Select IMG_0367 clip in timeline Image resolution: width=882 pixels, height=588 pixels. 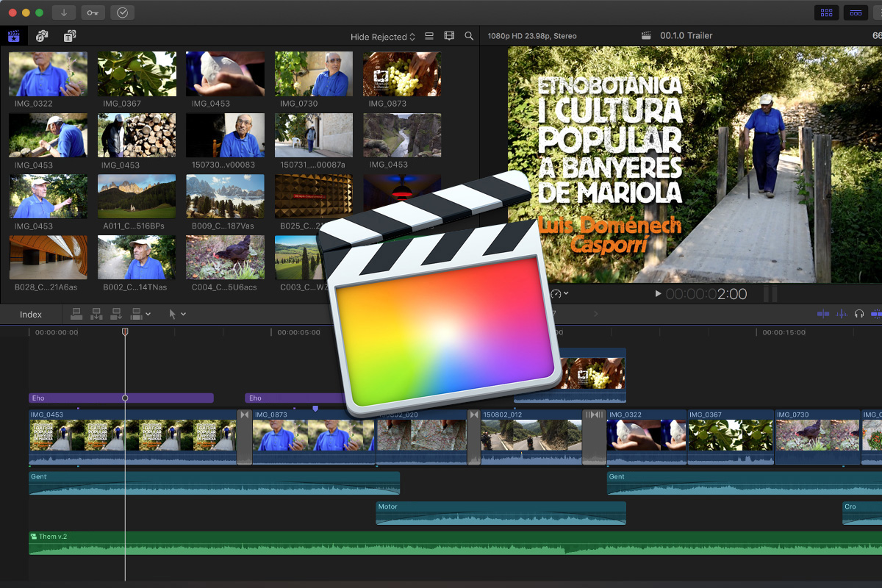point(731,437)
